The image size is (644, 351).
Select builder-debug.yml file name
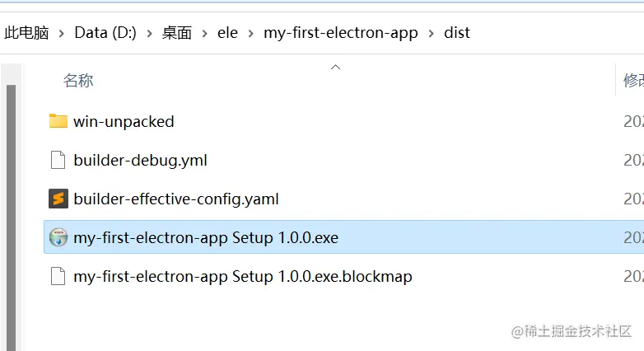click(140, 161)
